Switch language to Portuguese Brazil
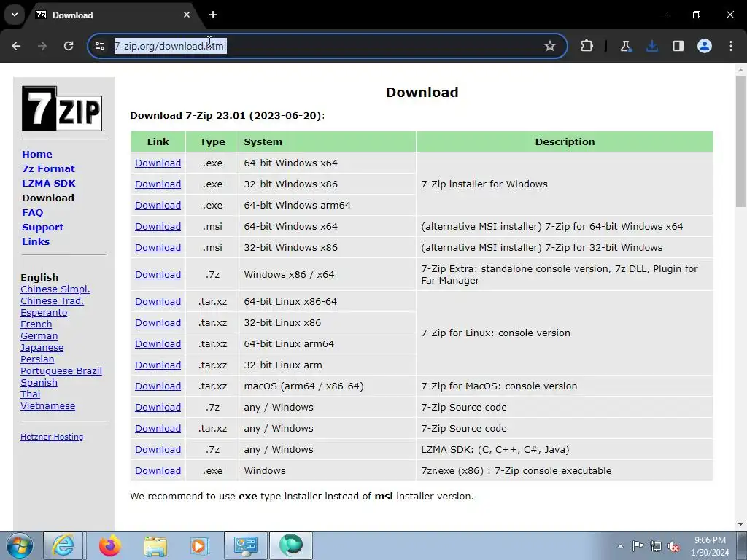The width and height of the screenshot is (747, 560). pos(61,371)
